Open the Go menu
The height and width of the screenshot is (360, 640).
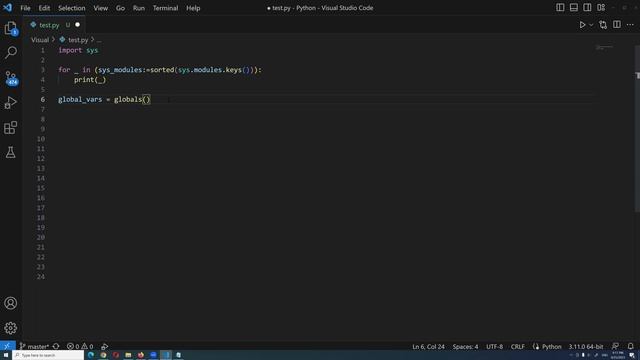coord(120,8)
